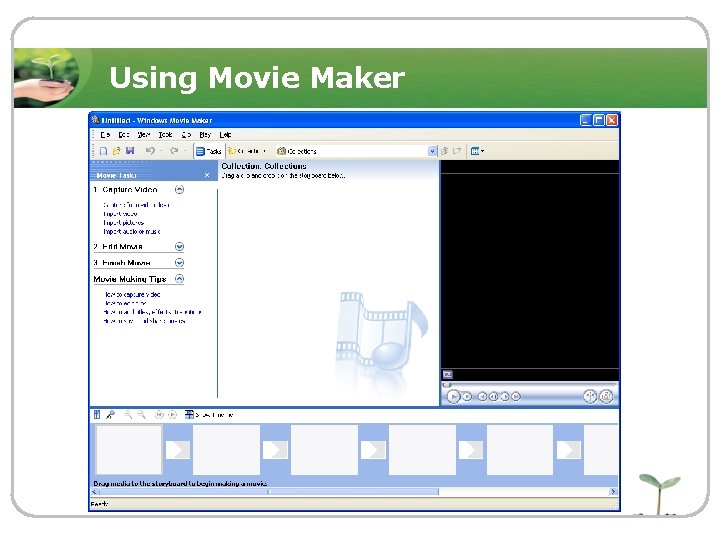Click the Up One Level icon
Image resolution: width=720 pixels, height=540 pixels.
(444, 151)
